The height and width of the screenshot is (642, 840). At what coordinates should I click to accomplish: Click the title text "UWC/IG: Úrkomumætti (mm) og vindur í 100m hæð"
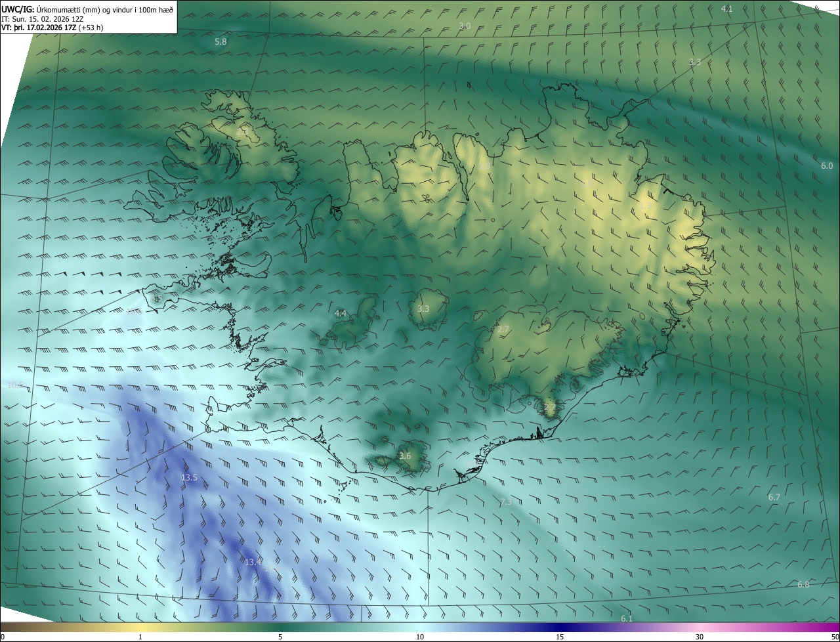(87, 9)
